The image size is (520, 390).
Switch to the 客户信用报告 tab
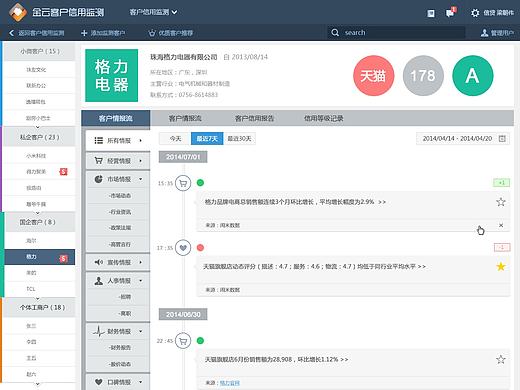click(254, 118)
